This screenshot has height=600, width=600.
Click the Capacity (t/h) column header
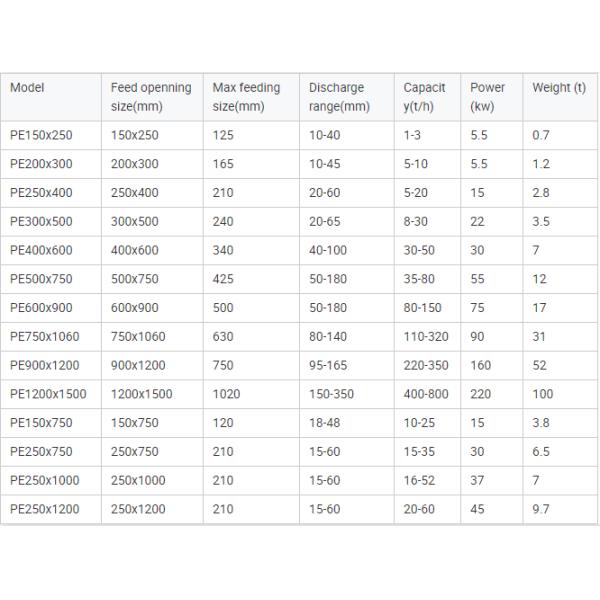(425, 97)
